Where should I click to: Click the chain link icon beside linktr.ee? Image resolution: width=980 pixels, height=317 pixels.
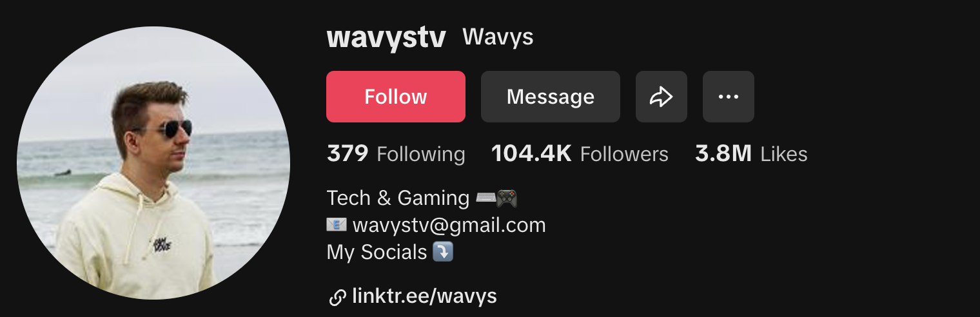337,297
